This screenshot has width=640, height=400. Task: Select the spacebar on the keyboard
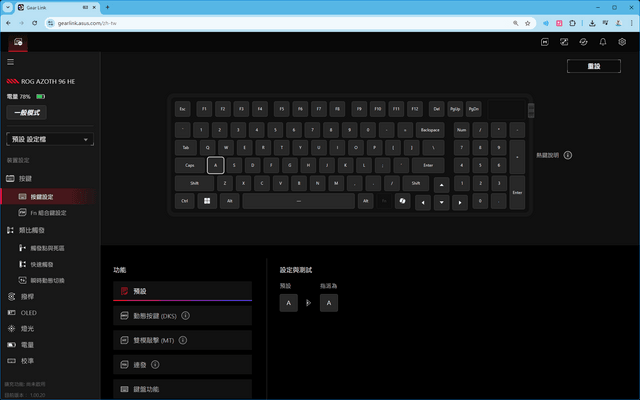click(298, 201)
